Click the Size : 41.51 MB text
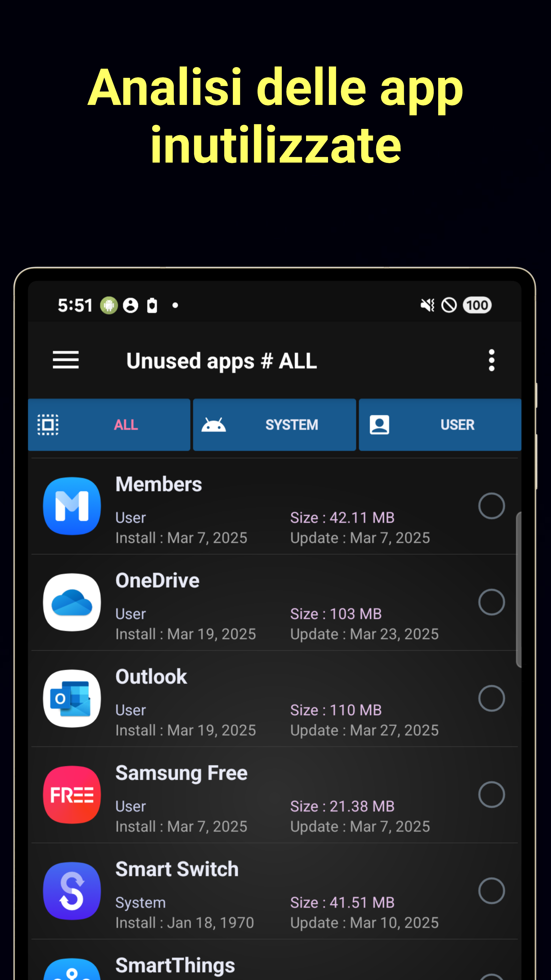Viewport: 551px width, 980px height. pyautogui.click(x=342, y=902)
